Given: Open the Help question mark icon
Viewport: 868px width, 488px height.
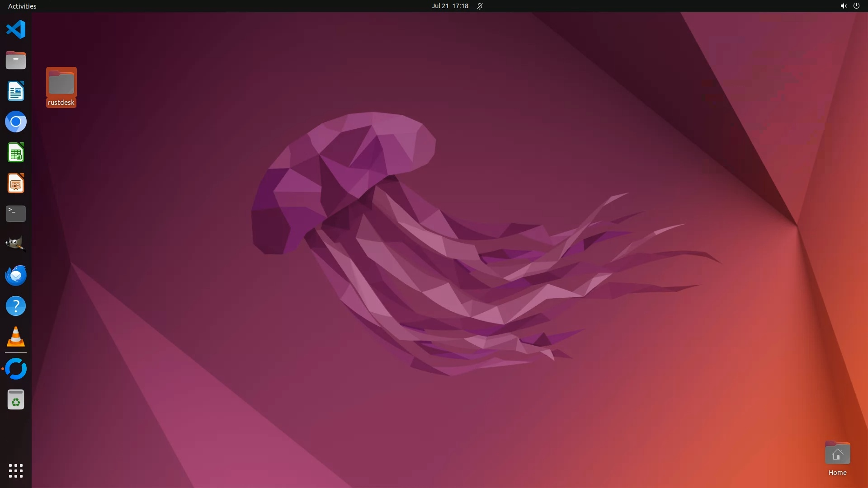Looking at the screenshot, I should [x=16, y=306].
